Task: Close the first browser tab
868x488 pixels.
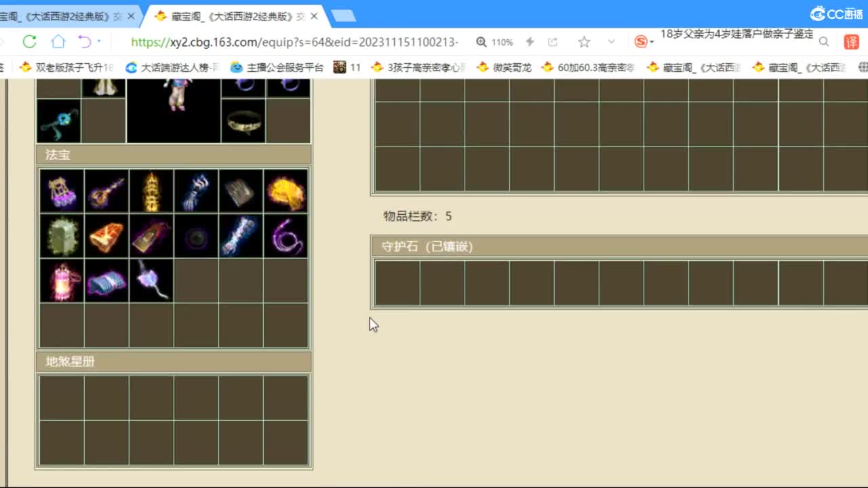Action: (131, 16)
